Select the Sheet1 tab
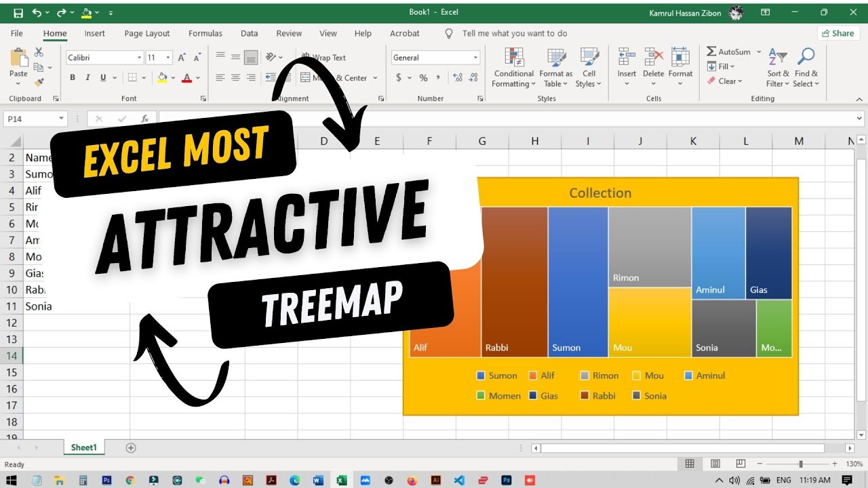 coord(84,447)
